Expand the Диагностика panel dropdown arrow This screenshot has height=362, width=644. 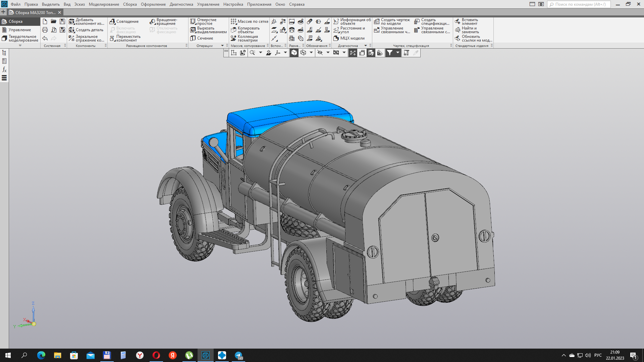click(x=366, y=46)
